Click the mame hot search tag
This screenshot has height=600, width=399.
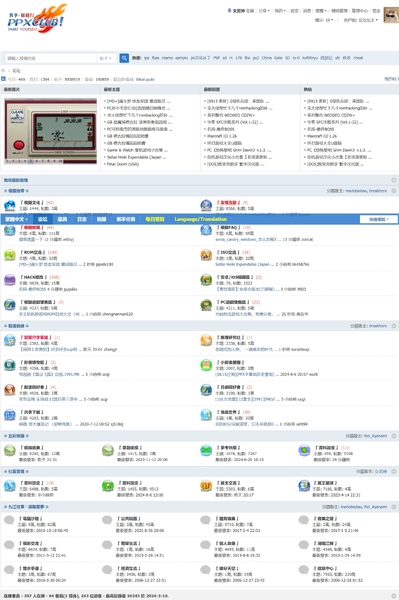(x=167, y=58)
